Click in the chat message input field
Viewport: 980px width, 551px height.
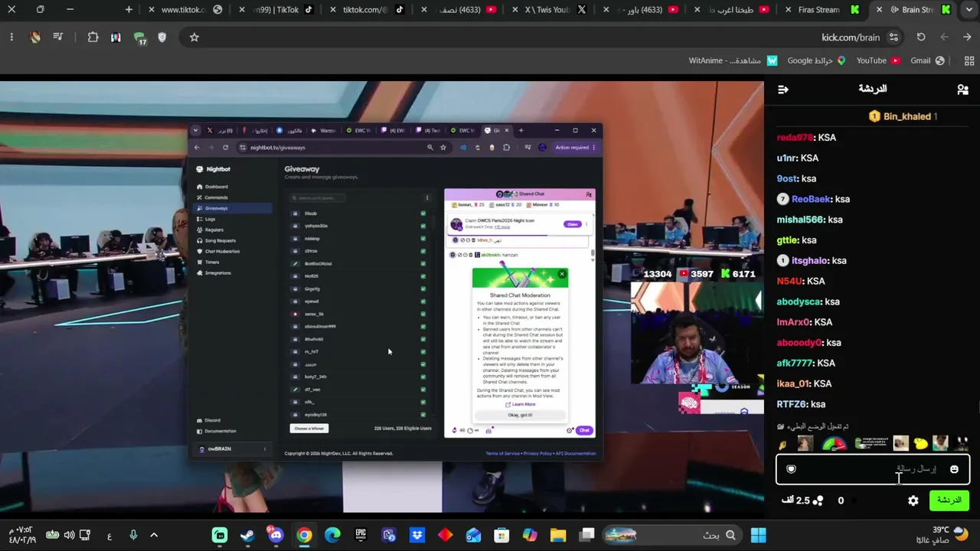(x=873, y=469)
